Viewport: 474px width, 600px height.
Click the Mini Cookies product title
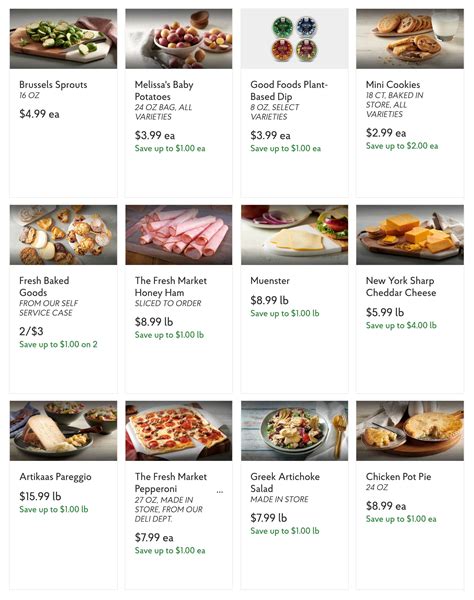coord(393,85)
